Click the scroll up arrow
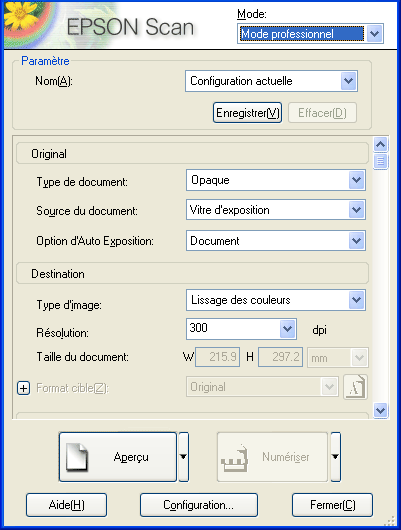This screenshot has height=530, width=401. (381, 145)
